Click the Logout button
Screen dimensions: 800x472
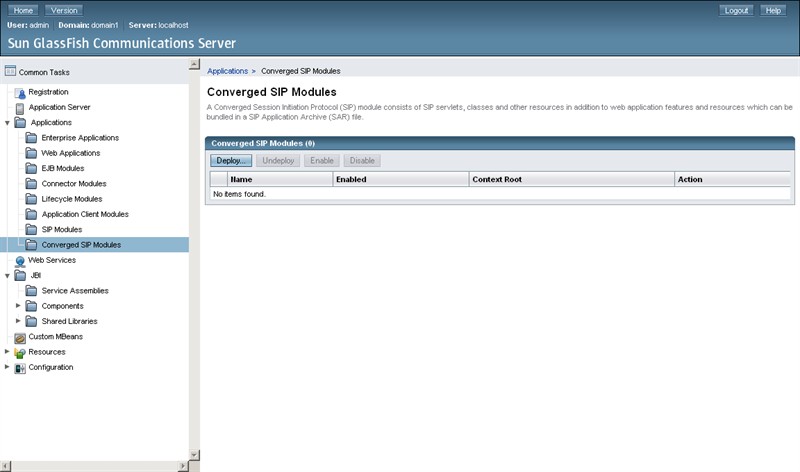736,10
